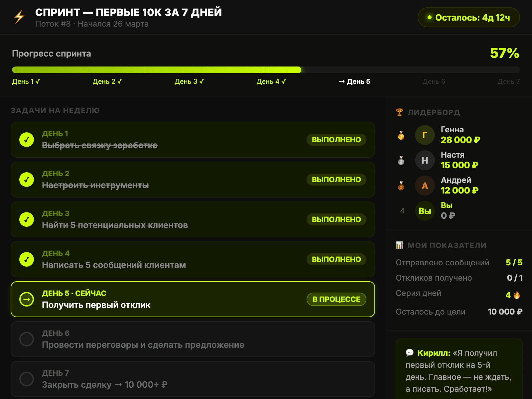Click Генна's 28 000 ₽ earnings
The height and width of the screenshot is (399, 532).
(461, 140)
